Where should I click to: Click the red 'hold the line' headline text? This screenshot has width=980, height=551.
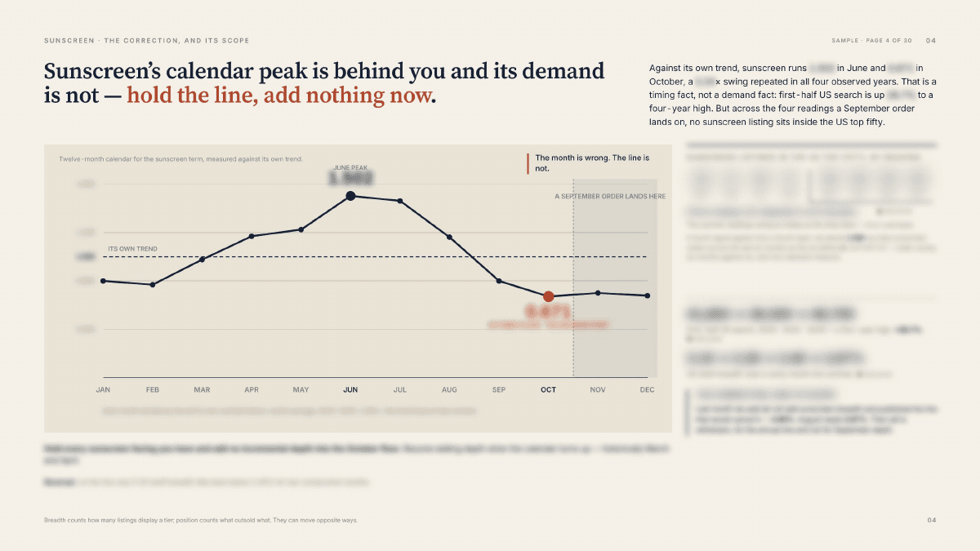tap(278, 96)
